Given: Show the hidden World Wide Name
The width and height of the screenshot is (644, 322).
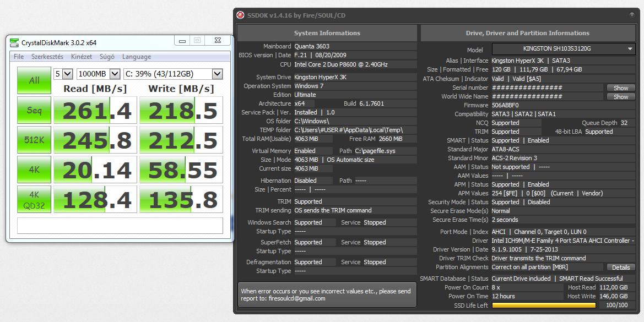Looking at the screenshot, I should point(621,97).
